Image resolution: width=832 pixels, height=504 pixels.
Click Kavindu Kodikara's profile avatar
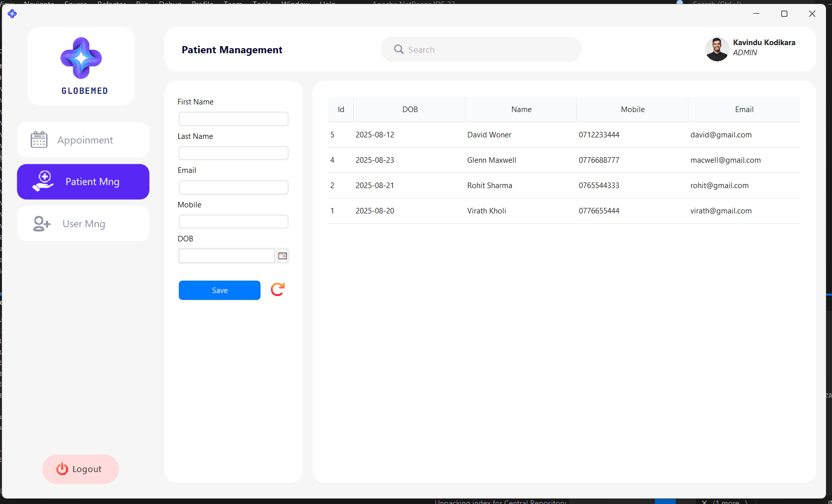717,49
